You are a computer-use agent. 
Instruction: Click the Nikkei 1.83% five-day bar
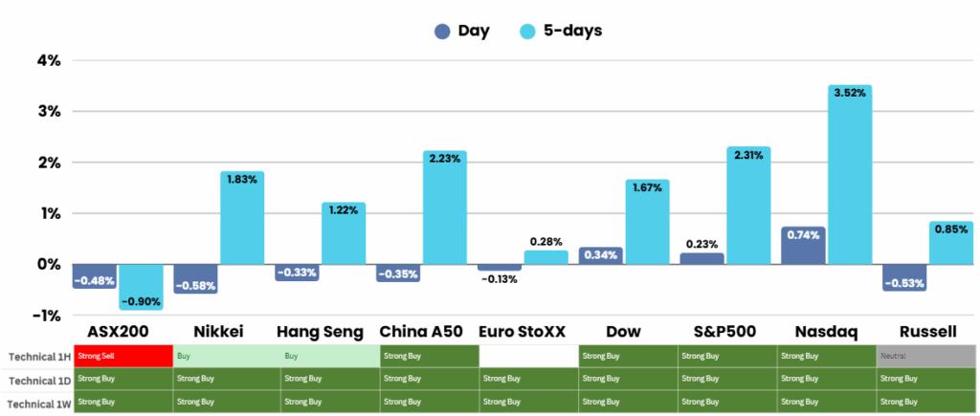(x=241, y=220)
